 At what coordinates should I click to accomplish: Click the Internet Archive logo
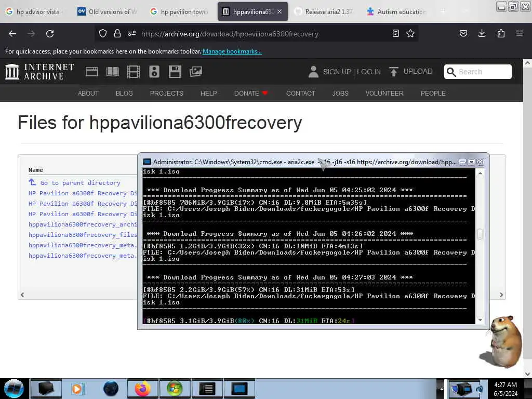pos(39,72)
